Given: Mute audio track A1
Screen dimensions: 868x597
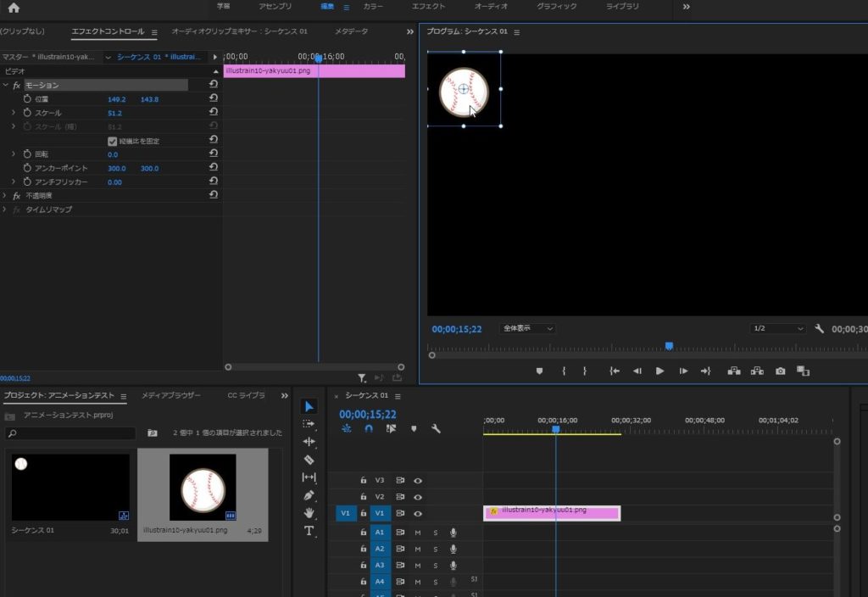Looking at the screenshot, I should pyautogui.click(x=417, y=533).
